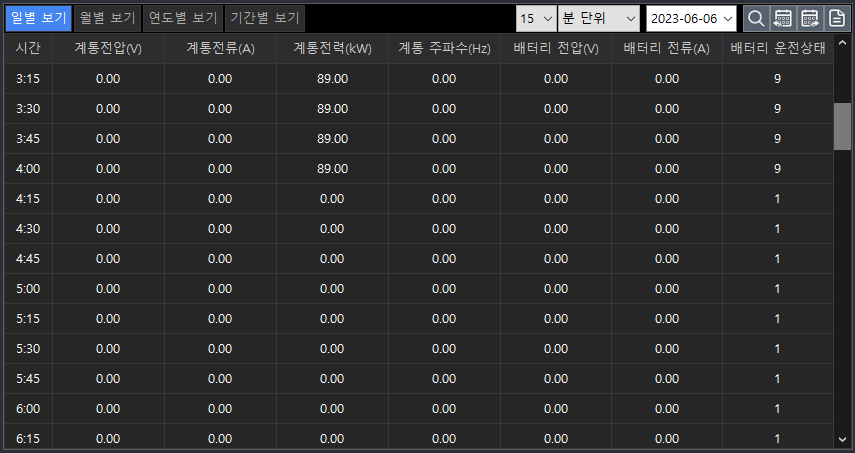Select the 6:15 time cell
Screen dimensions: 855x453
pos(28,438)
